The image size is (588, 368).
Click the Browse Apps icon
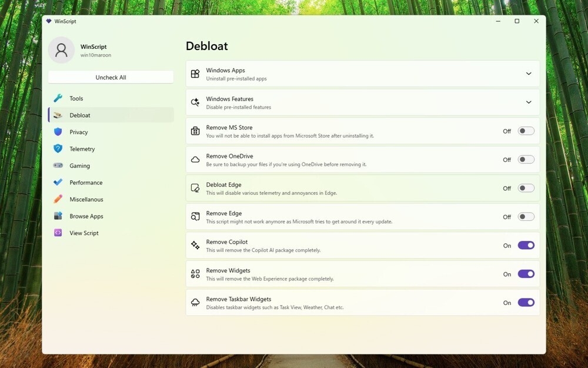58,216
